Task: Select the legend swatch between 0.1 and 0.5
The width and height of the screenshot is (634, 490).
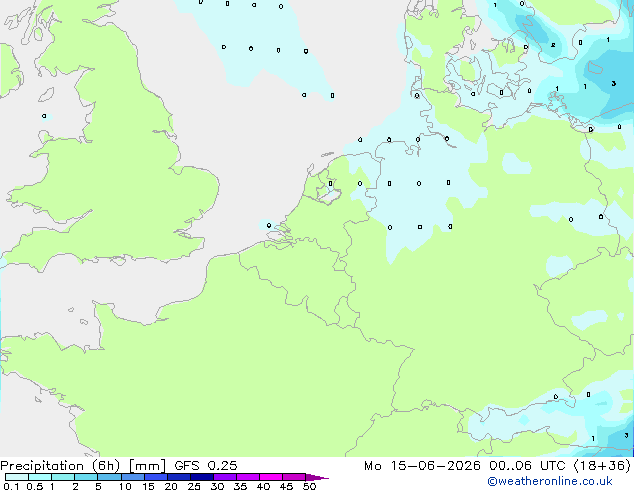Action: point(17,477)
